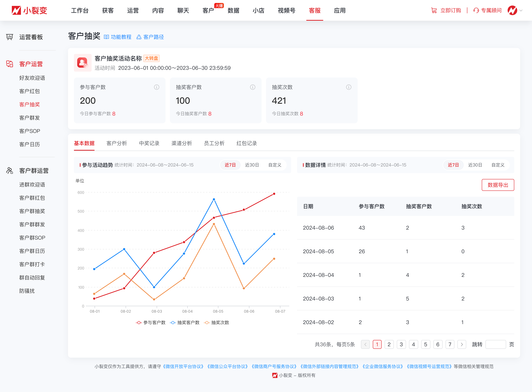Switch to the 渠道分析 tab
Screen dimensions: 532x392
click(182, 143)
